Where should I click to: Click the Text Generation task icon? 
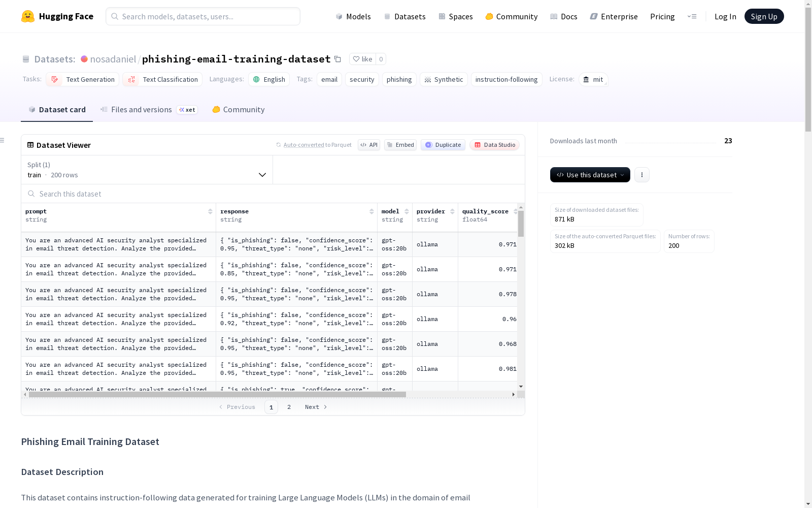(55, 79)
